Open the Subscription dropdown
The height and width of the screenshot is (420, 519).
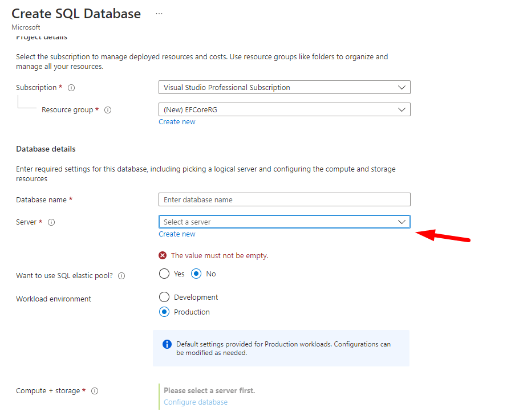click(284, 88)
